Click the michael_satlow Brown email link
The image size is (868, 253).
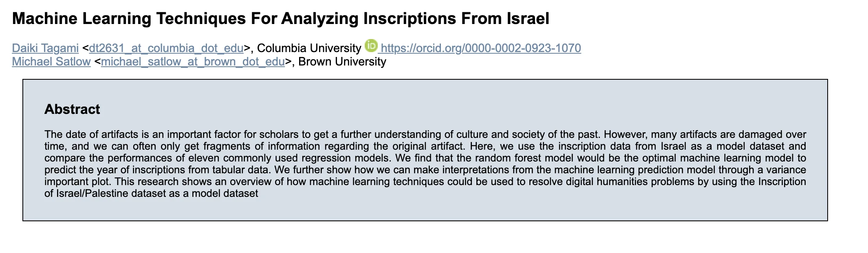coord(193,62)
